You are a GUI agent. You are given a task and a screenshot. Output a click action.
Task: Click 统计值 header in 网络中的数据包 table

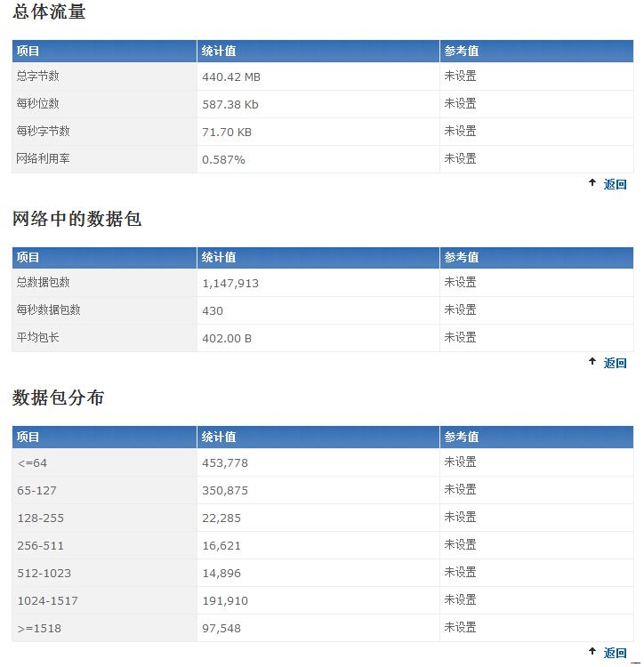click(219, 257)
